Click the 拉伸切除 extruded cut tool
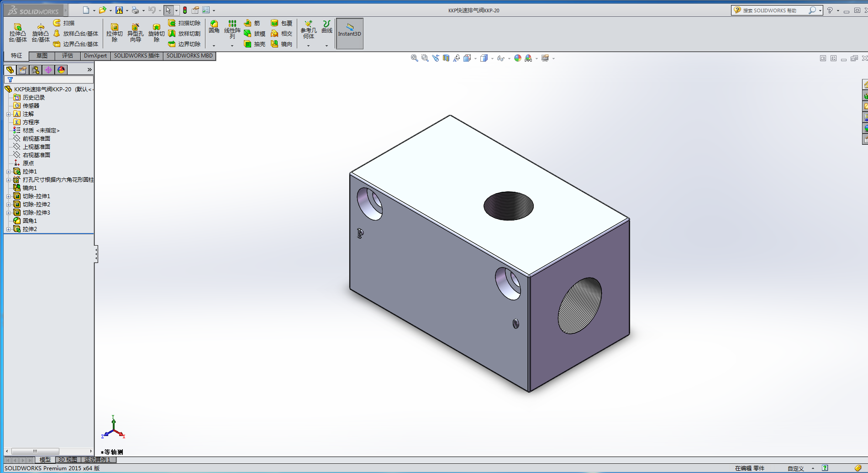Screen dimensions: 868x473 (x=115, y=33)
